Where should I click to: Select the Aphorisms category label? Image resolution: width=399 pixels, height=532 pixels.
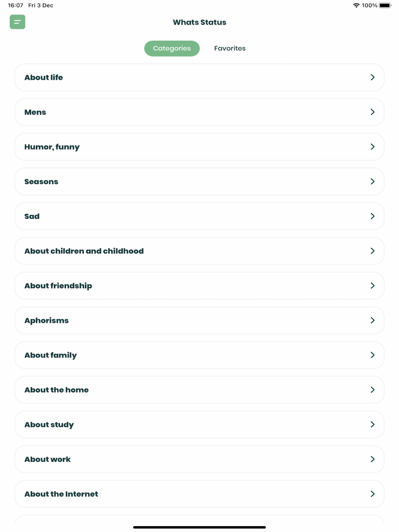point(46,320)
